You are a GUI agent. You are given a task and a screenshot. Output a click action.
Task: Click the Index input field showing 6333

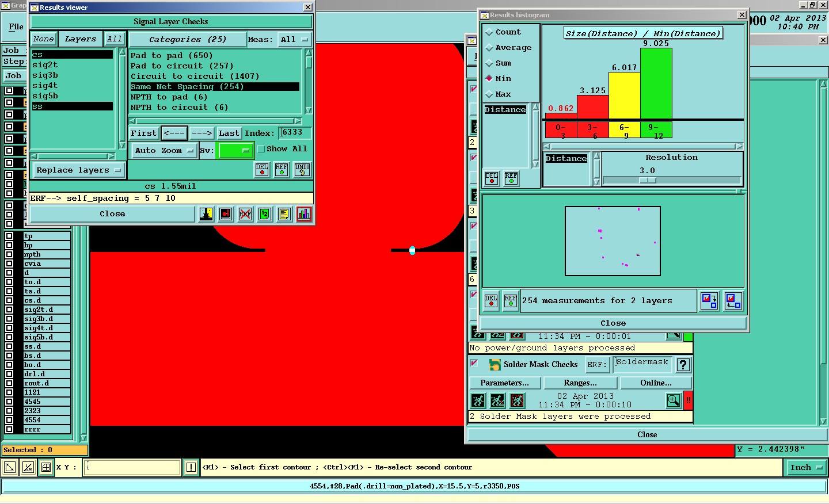(x=295, y=133)
